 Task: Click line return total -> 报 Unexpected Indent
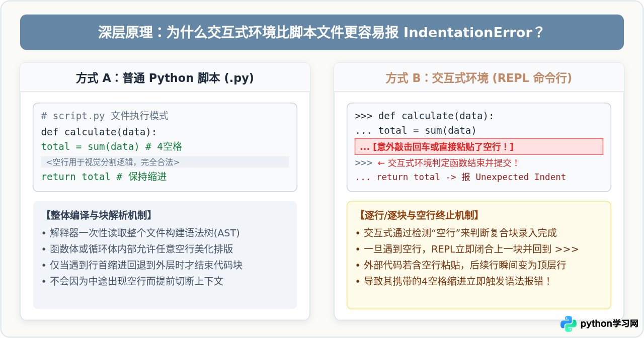tap(460, 177)
